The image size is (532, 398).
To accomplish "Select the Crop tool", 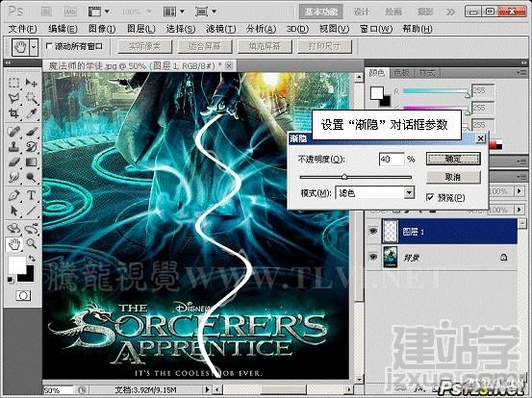I will click(13, 113).
